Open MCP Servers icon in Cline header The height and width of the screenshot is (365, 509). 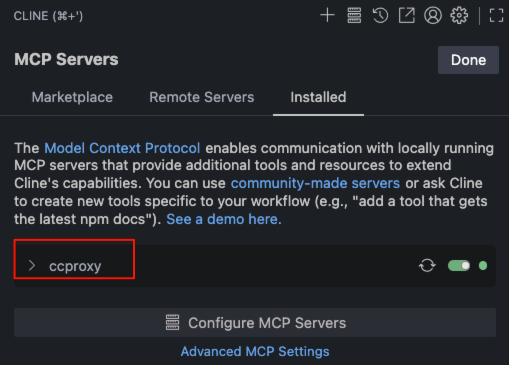coord(354,15)
